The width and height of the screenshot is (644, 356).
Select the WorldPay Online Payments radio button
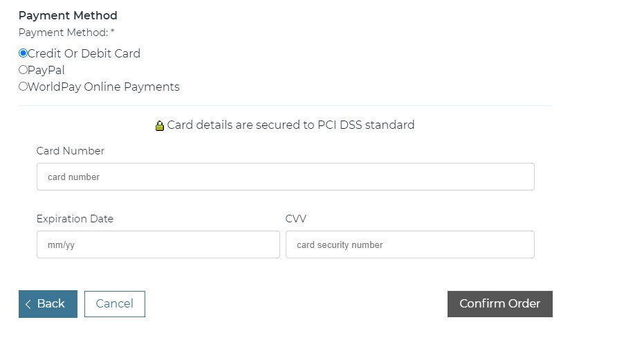(x=23, y=87)
